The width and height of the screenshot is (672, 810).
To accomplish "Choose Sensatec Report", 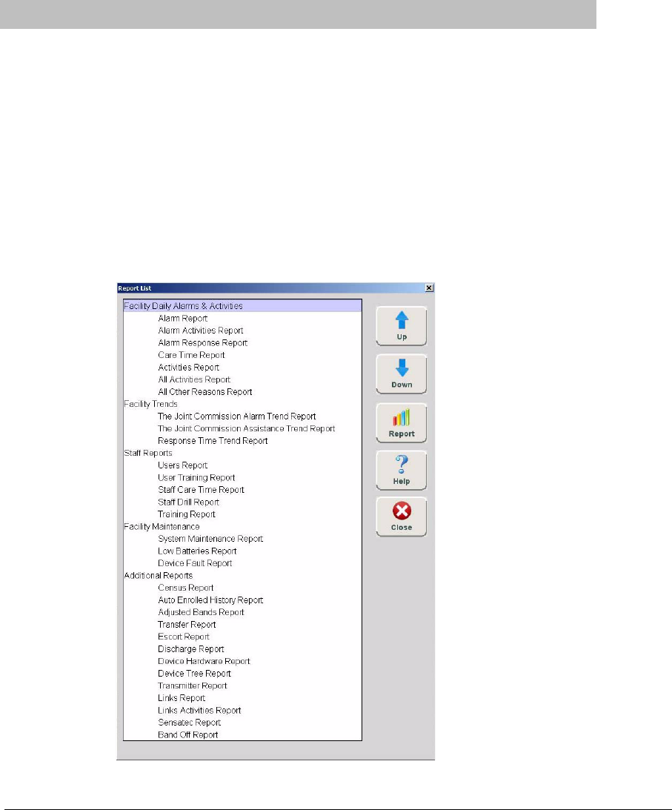I will 189,723.
